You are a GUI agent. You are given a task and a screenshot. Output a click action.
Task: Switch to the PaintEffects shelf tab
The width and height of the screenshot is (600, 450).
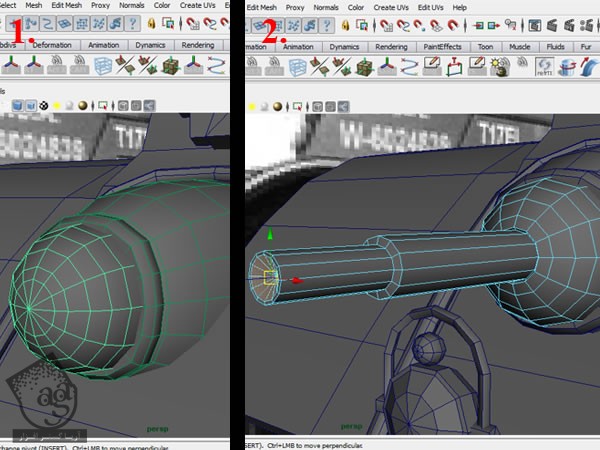pyautogui.click(x=442, y=46)
